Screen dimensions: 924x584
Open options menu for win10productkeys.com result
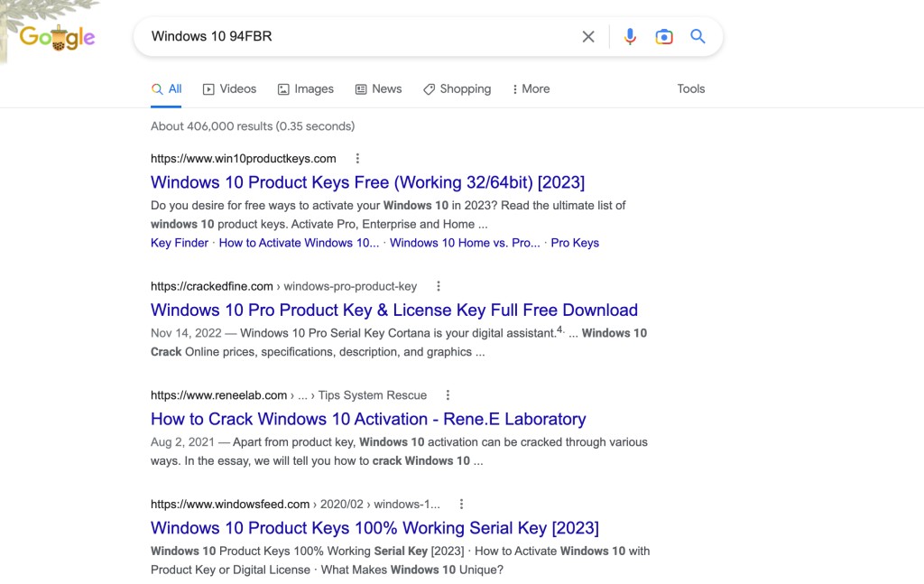click(357, 159)
